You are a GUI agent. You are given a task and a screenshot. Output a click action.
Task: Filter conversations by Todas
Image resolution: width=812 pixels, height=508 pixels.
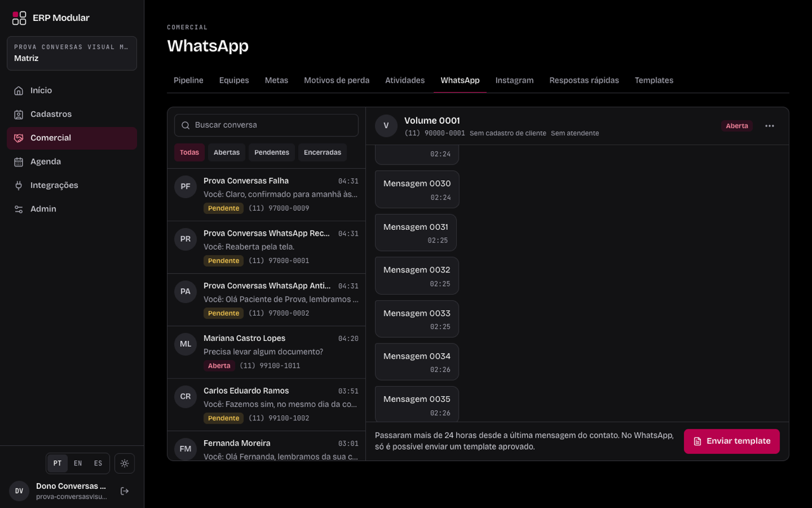click(189, 152)
